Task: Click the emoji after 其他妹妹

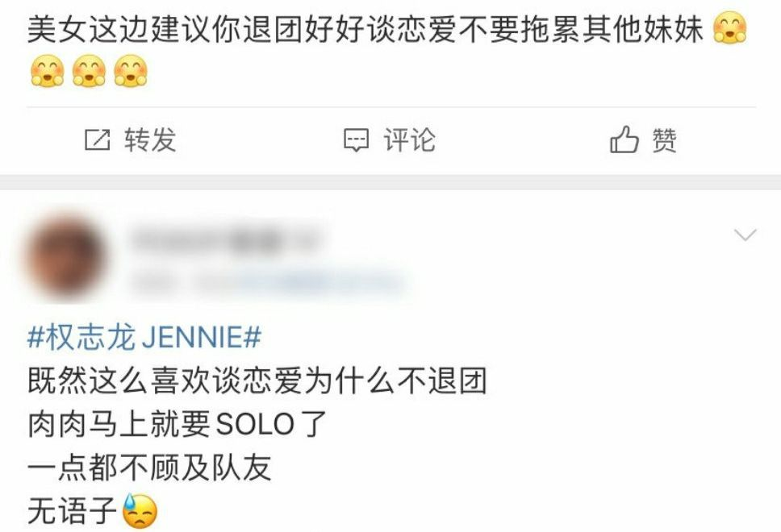Action: (729, 28)
